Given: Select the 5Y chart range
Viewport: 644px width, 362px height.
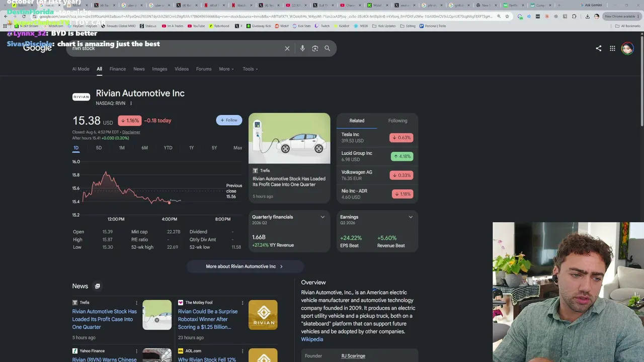Looking at the screenshot, I should click(214, 148).
